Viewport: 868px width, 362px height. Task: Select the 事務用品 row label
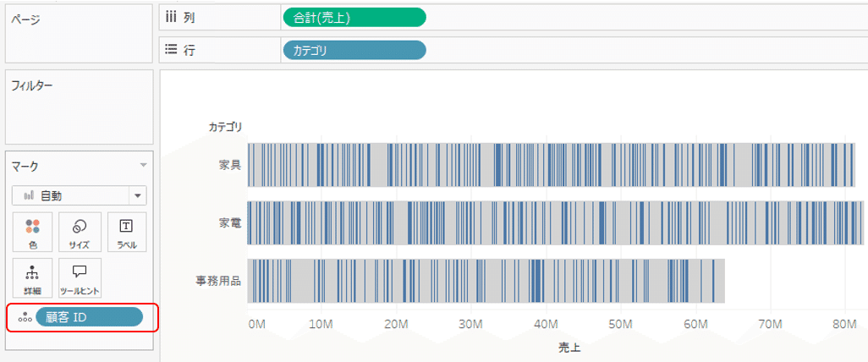pyautogui.click(x=218, y=281)
